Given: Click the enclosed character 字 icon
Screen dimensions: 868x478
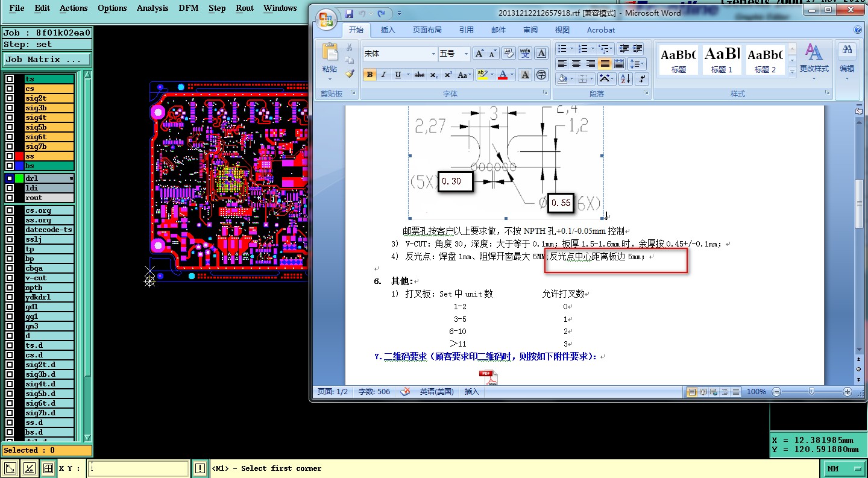Looking at the screenshot, I should click(x=541, y=75).
